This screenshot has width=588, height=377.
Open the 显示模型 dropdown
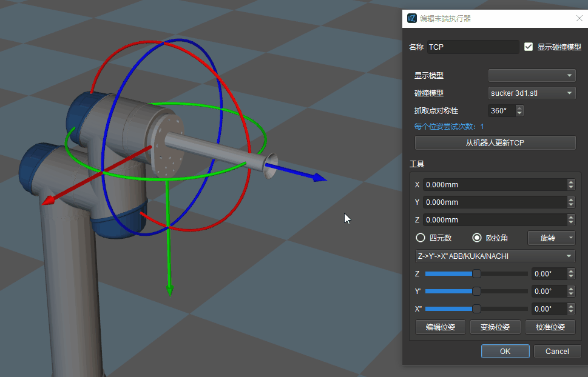(532, 76)
